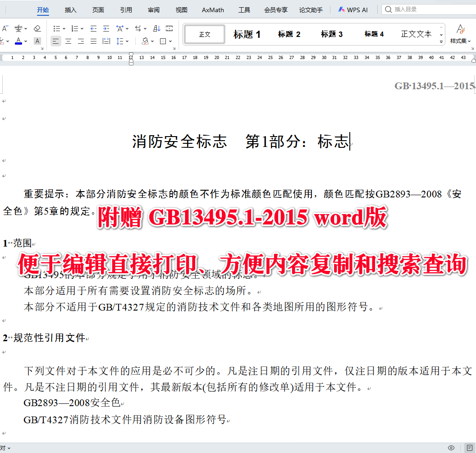The width and height of the screenshot is (476, 453).
Task: Select the bulleted list icon
Action: point(56,28)
